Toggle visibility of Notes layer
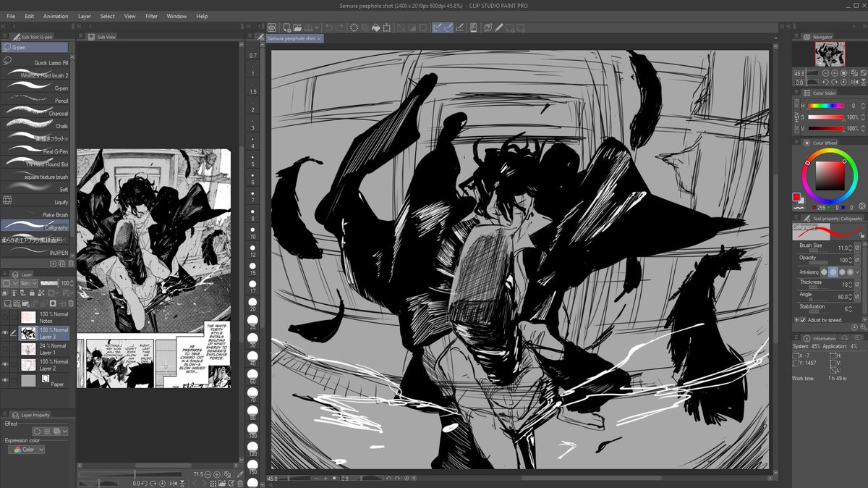The width and height of the screenshot is (868, 488). click(x=5, y=317)
